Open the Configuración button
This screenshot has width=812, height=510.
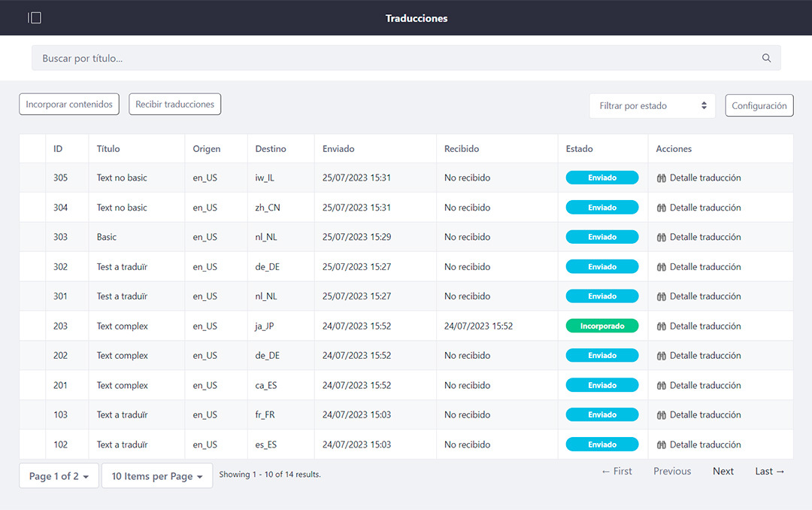click(759, 105)
